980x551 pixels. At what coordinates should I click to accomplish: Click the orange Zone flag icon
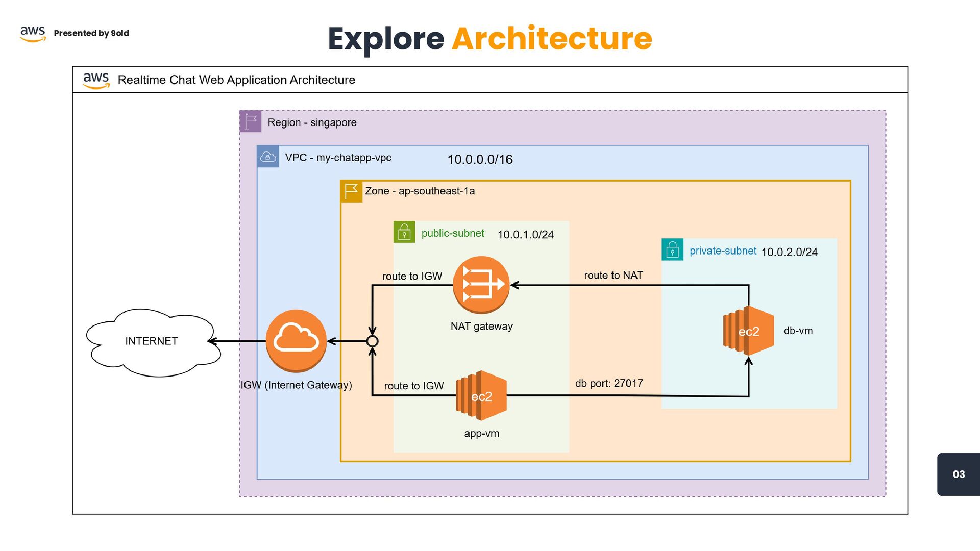point(351,191)
